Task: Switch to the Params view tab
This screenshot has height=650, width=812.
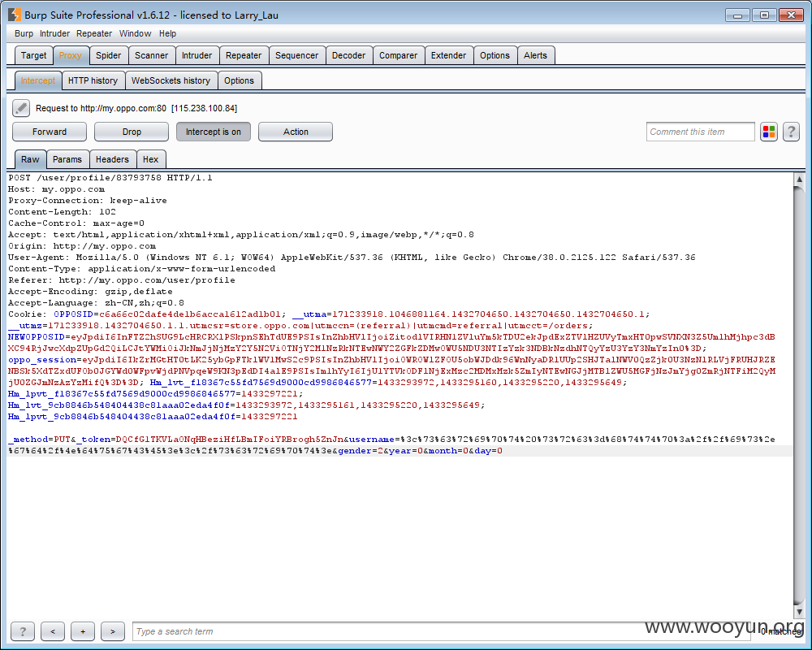Action: (67, 159)
